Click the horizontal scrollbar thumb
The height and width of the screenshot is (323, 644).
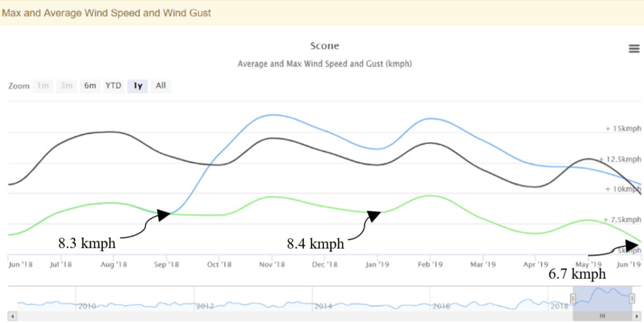(x=601, y=315)
